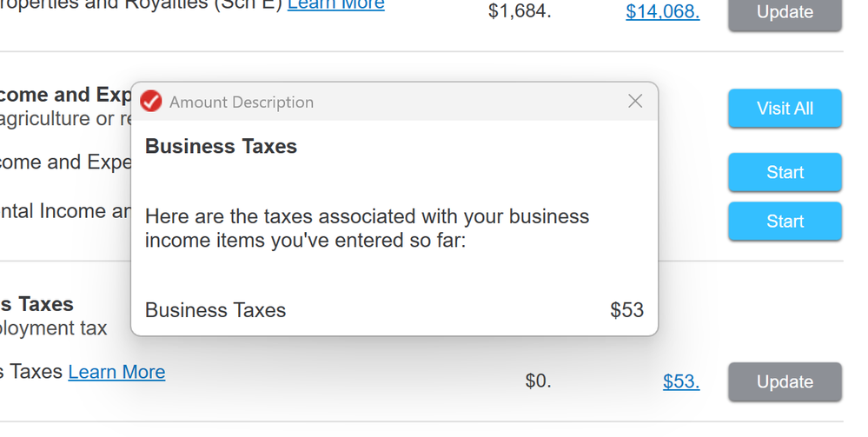Viewport: 868px width, 437px height.
Task: Click the $0. amount in Taxes row
Action: (x=538, y=382)
